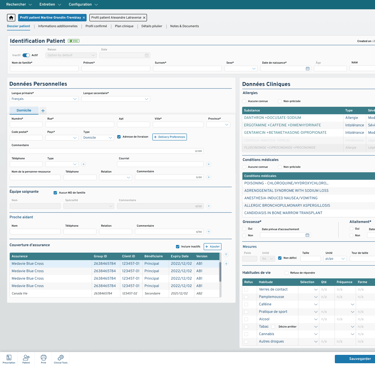375x366 pixels.
Task: Open the Configuration menu
Action: point(83,5)
